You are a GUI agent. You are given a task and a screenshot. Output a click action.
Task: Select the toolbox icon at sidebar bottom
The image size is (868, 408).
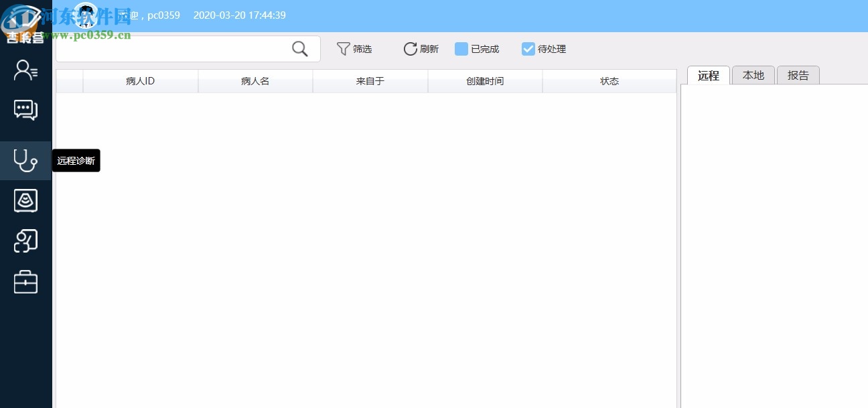tap(25, 281)
